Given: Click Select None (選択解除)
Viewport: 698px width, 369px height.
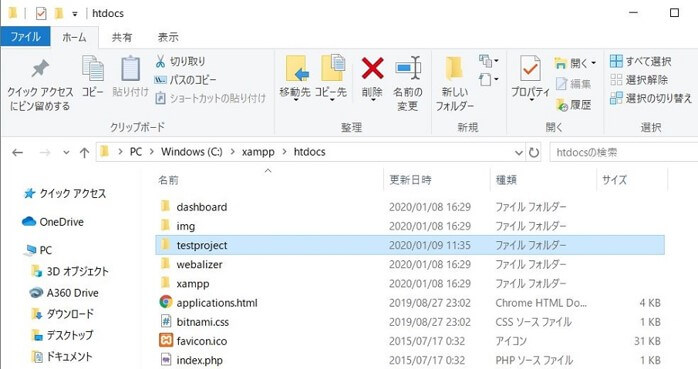Looking at the screenshot, I should pyautogui.click(x=639, y=80).
